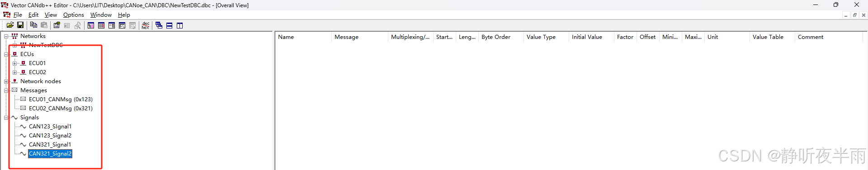868x170 pixels.
Task: Click the Factor column header
Action: [625, 37]
